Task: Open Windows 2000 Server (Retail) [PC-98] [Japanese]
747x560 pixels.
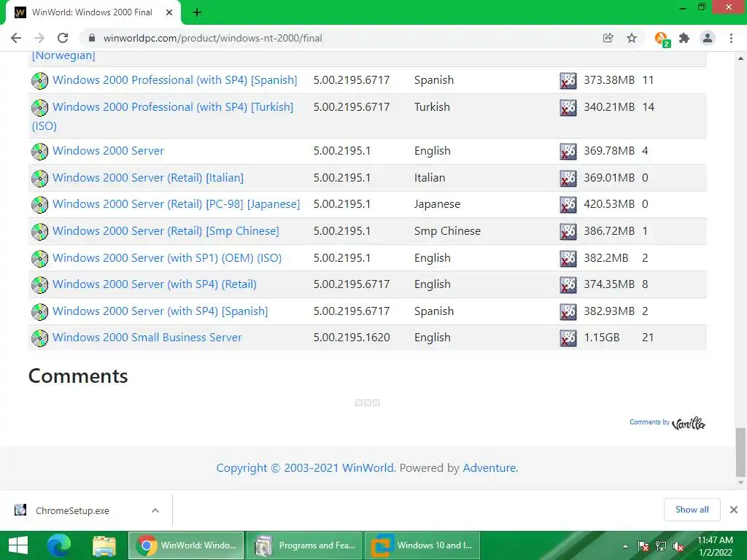Action: point(177,204)
